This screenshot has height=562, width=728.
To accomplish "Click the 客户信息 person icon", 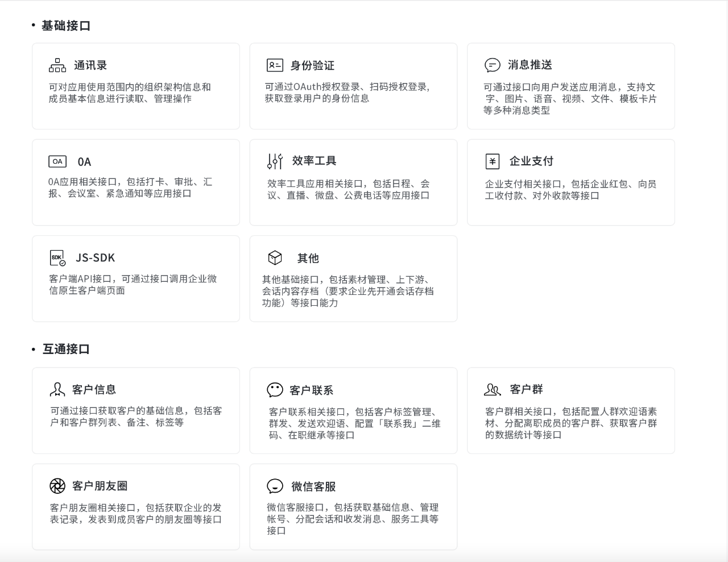I will click(57, 389).
